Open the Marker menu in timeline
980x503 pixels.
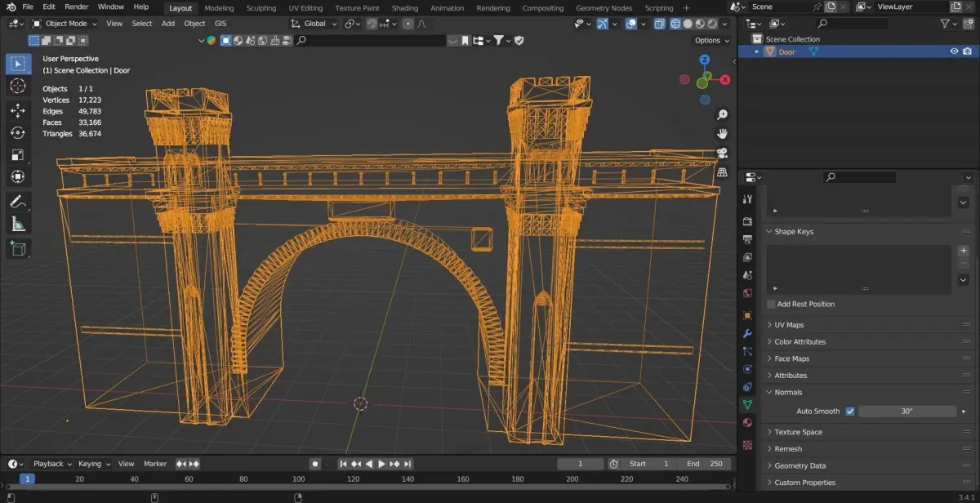click(x=155, y=464)
